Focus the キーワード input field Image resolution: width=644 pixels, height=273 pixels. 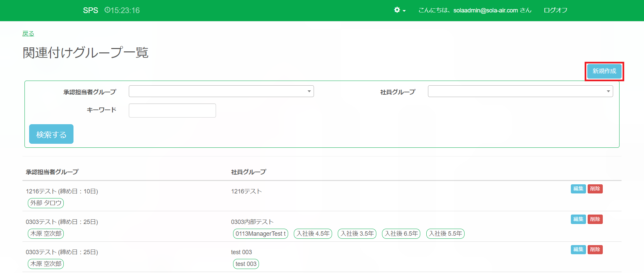point(172,110)
